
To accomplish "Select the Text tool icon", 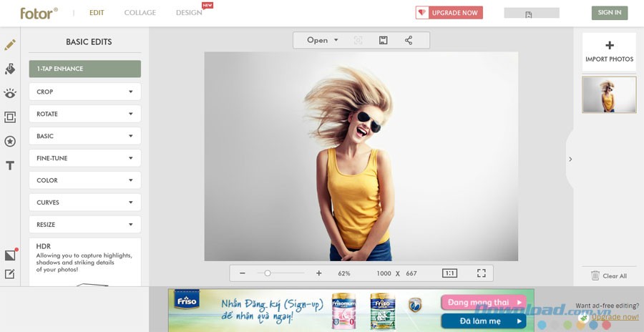I will point(10,165).
